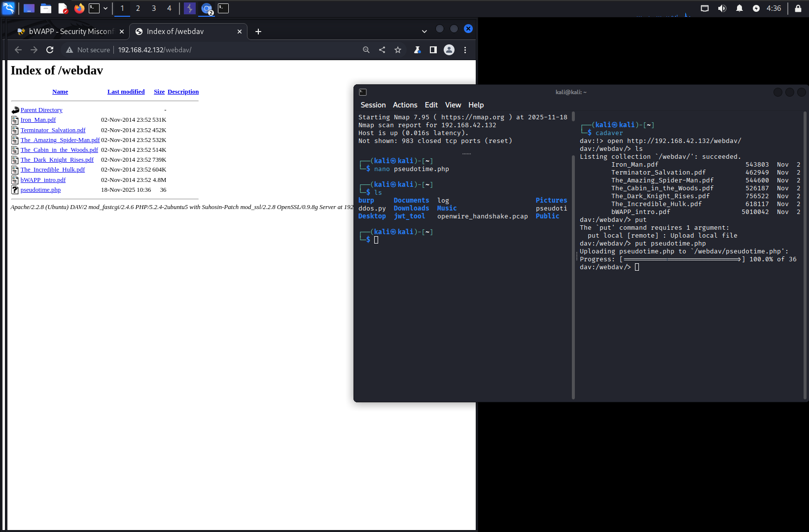Open a new browser tab
This screenshot has width=809, height=532.
click(x=258, y=32)
